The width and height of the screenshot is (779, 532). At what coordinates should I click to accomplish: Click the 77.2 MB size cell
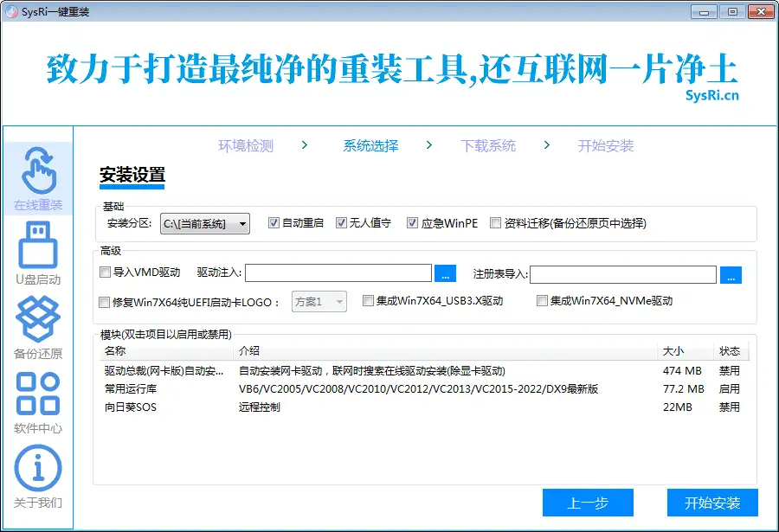(684, 389)
